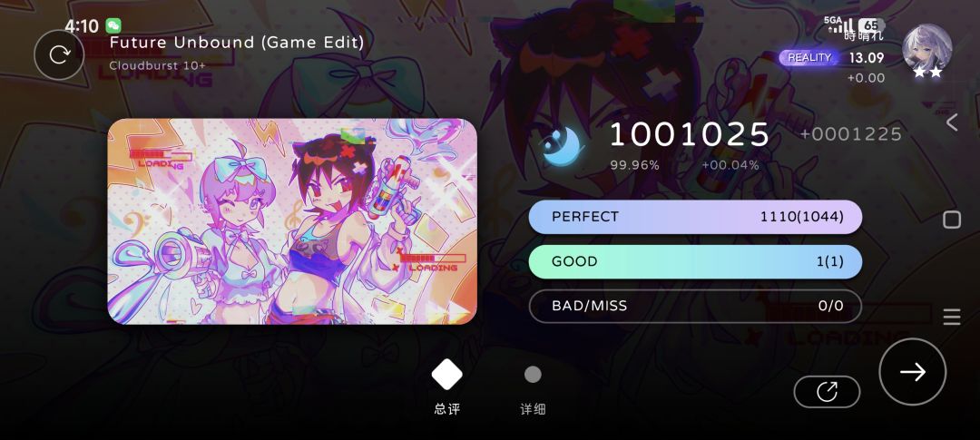Tap the GOOD count bar
The height and width of the screenshot is (440, 980).
(x=695, y=261)
